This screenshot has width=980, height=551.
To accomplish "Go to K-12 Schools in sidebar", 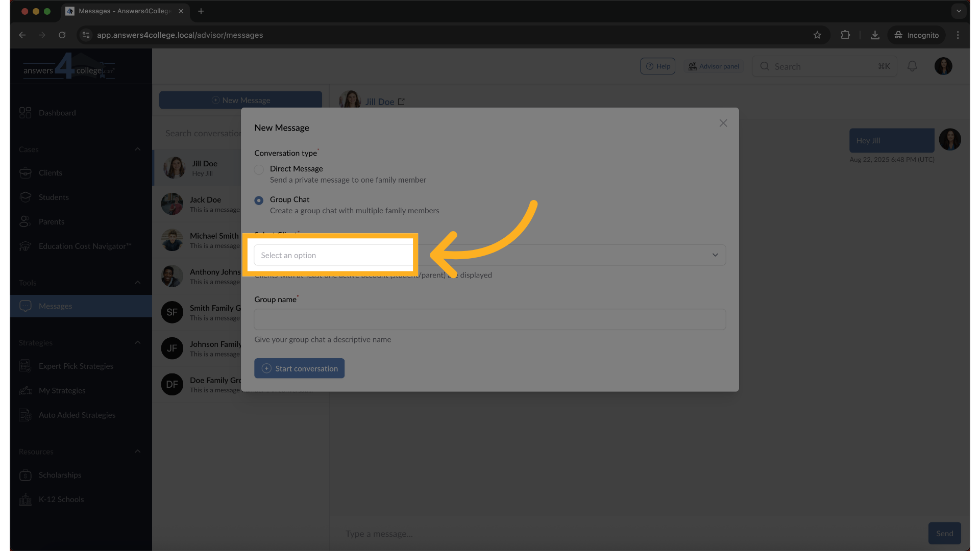I will (61, 499).
